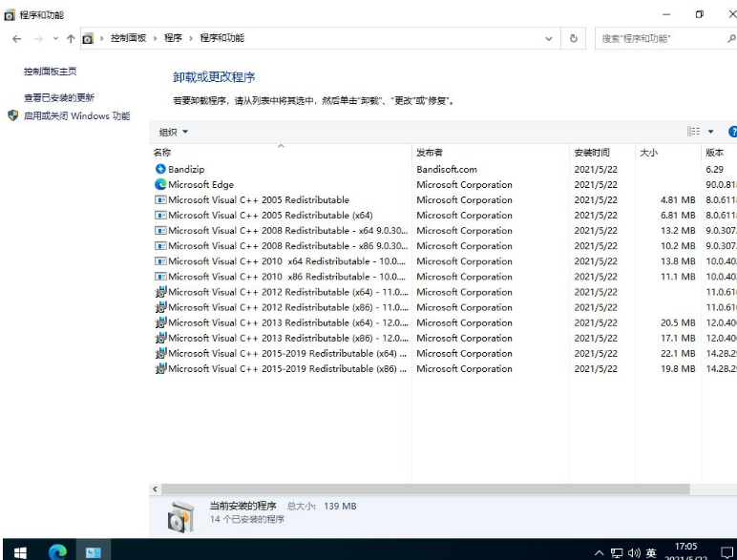
Task: Click the Microsoft Edge program icon
Action: point(160,185)
